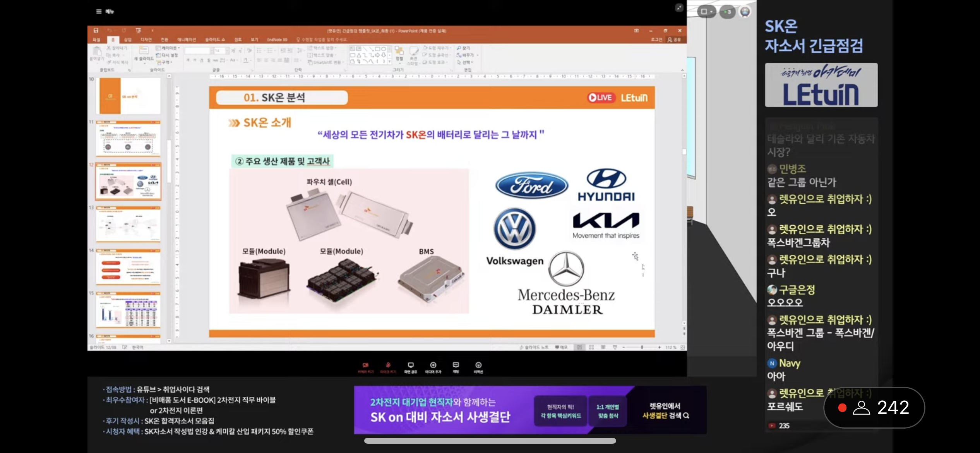The image size is (980, 453).
Task: Expand the Select dropdown in editing group
Action: [465, 62]
